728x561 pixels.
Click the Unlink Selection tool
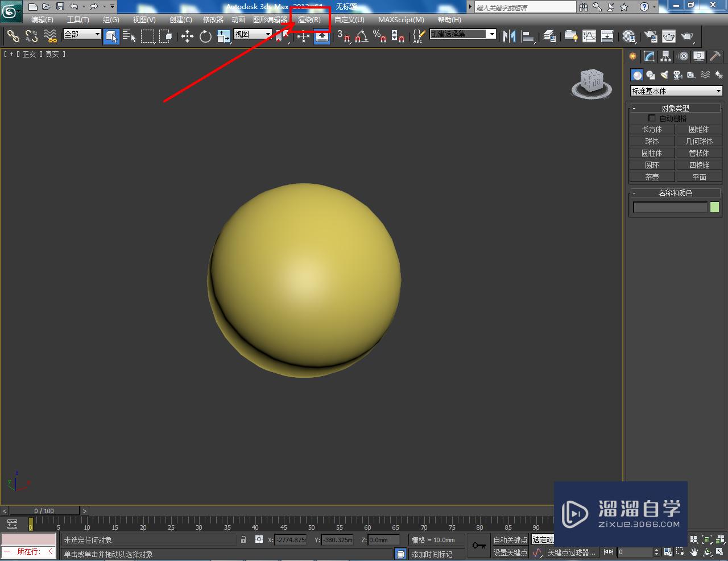(32, 36)
